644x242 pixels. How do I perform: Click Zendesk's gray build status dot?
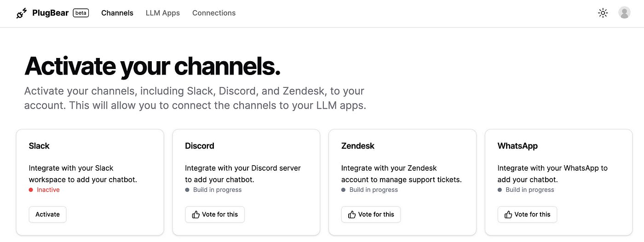[344, 190]
